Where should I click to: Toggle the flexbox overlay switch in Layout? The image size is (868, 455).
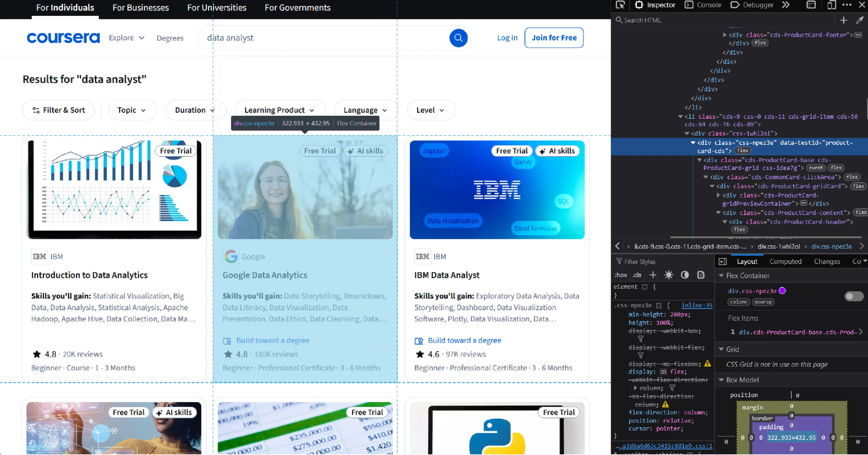click(x=854, y=296)
